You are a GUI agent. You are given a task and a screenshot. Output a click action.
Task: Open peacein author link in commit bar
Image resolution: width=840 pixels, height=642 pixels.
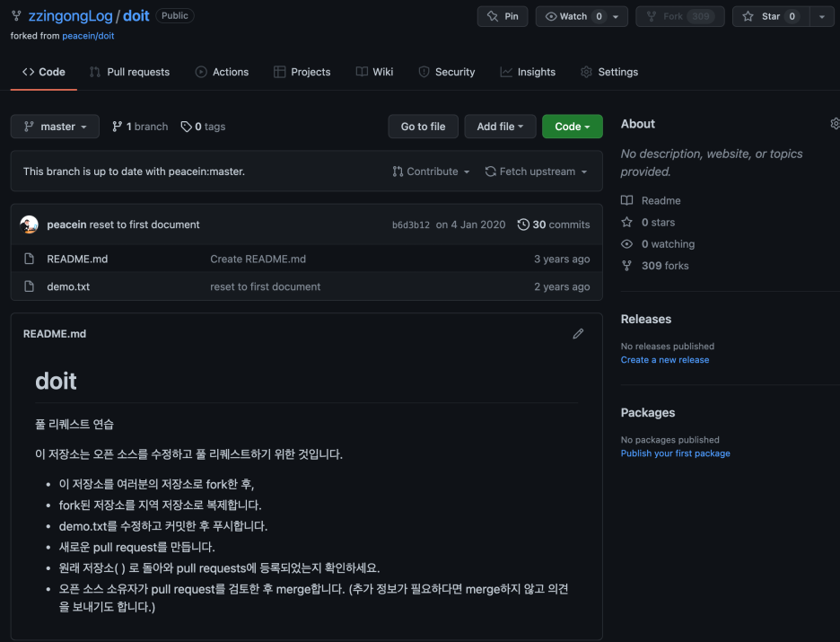66,224
